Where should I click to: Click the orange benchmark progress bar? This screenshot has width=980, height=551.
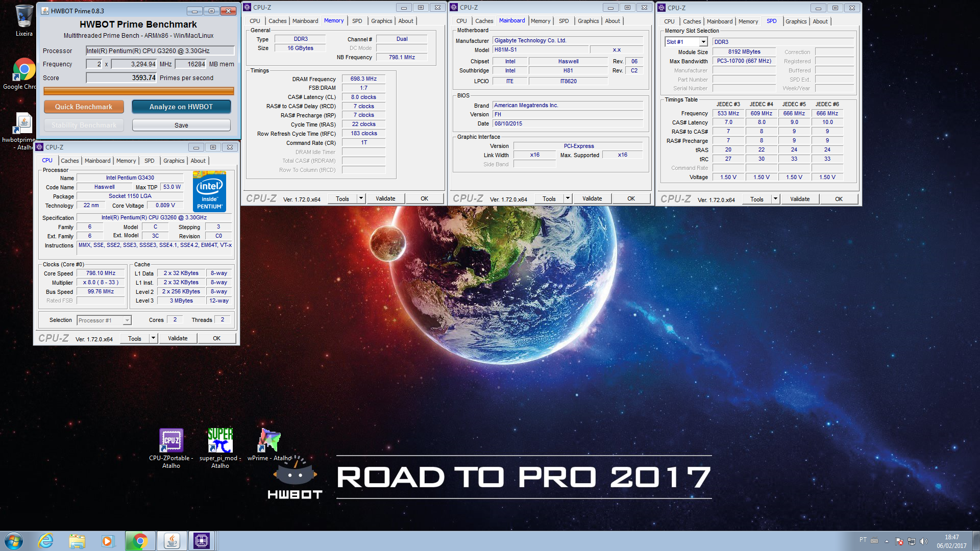point(139,91)
